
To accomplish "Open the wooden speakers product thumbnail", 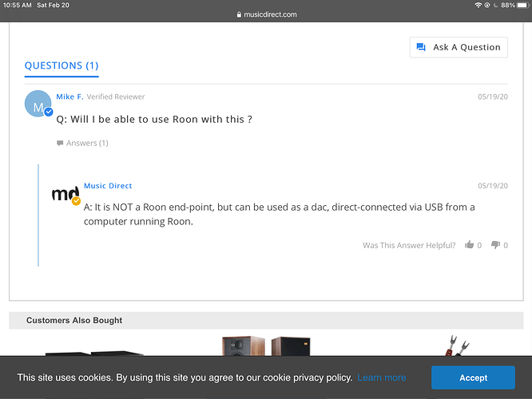I will coord(266,346).
